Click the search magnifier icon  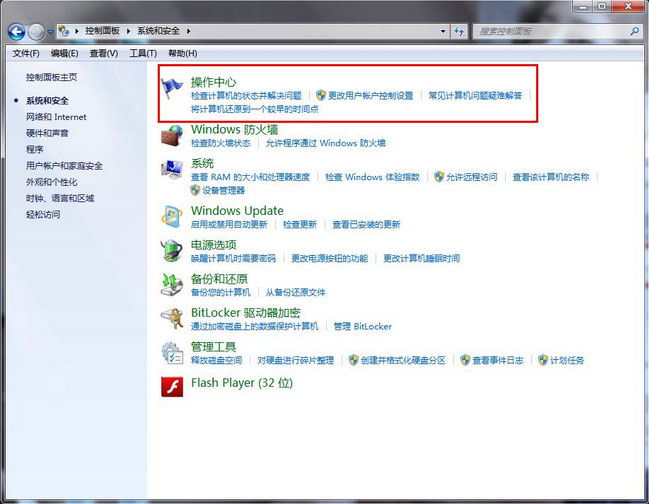click(x=635, y=31)
